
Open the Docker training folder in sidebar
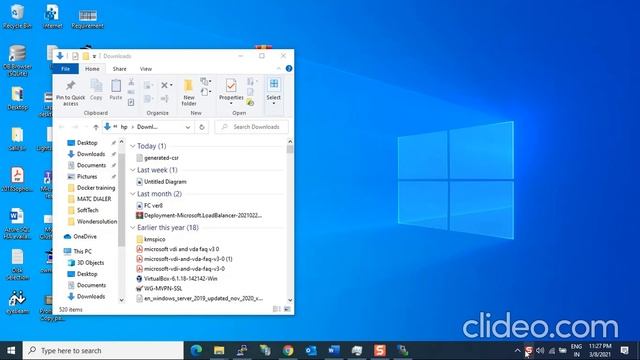(96, 188)
